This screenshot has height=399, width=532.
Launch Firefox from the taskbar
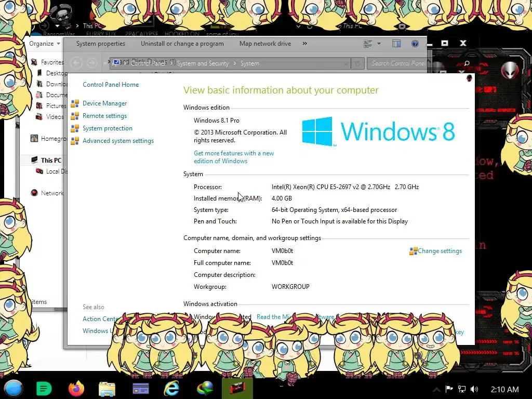(76, 389)
